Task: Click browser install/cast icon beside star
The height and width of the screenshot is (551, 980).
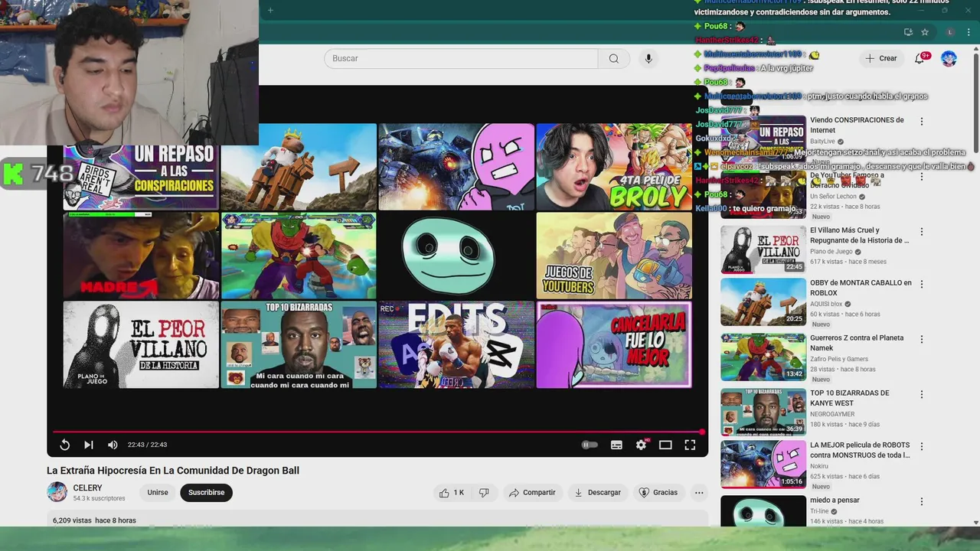Action: pos(908,32)
